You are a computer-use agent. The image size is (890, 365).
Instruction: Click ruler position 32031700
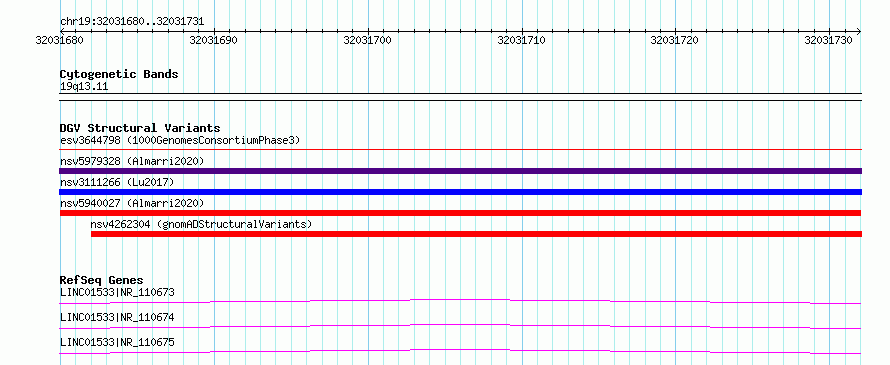[x=367, y=40]
